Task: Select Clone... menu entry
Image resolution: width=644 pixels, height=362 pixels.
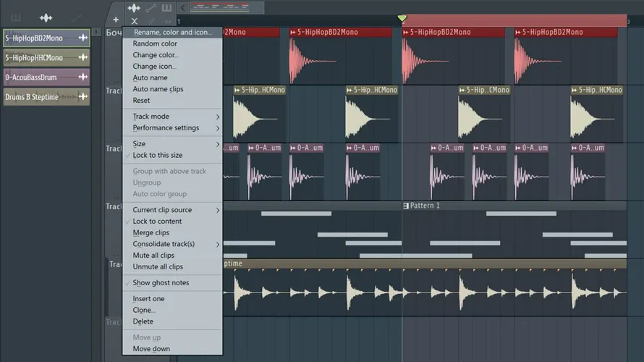Action: tap(172, 310)
